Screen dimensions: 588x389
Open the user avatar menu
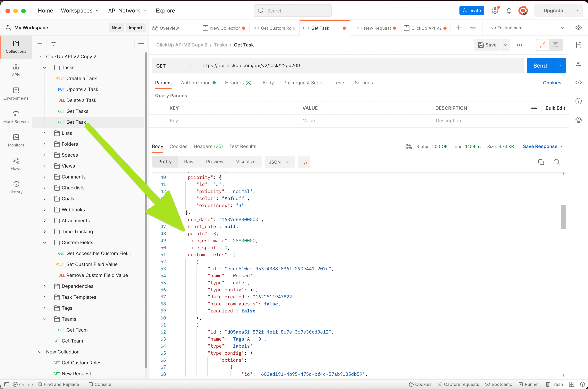523,10
